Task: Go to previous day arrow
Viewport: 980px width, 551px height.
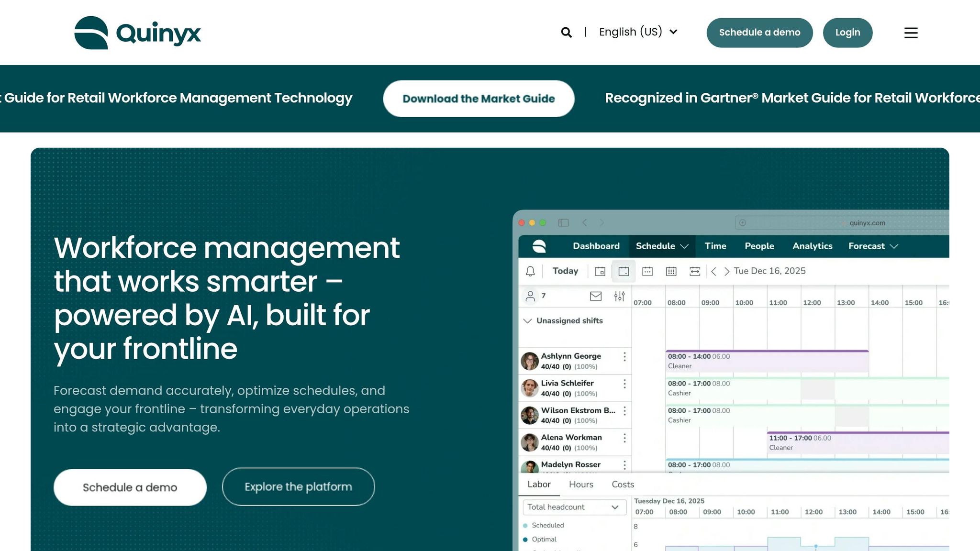Action: [713, 271]
